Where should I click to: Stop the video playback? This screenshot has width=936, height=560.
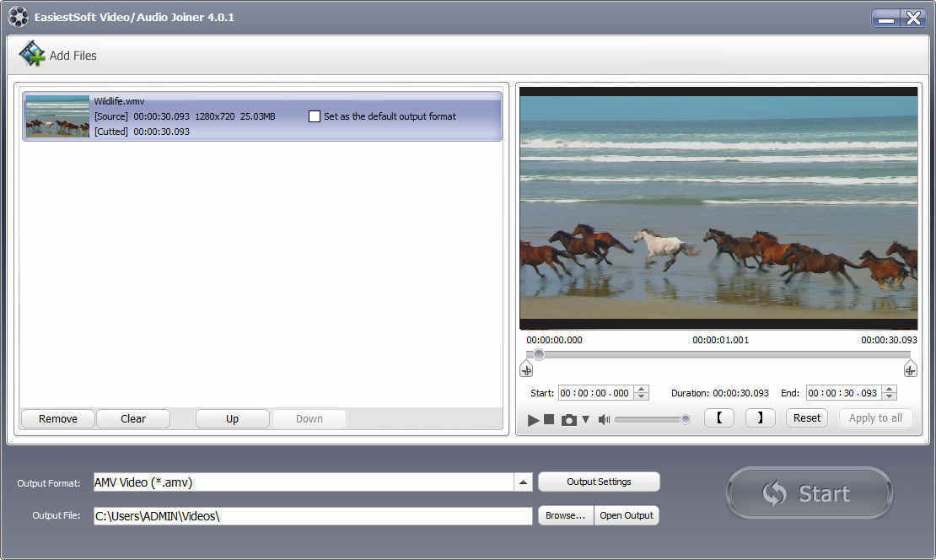[x=549, y=418]
